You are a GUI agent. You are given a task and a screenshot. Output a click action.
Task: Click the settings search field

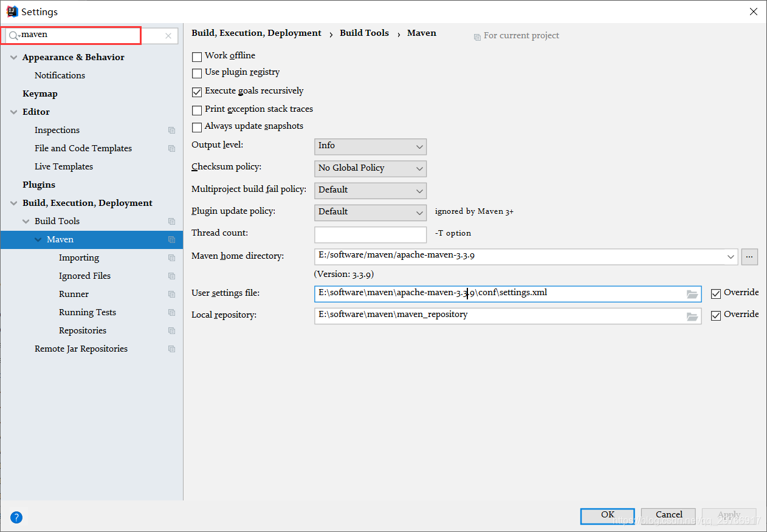92,36
